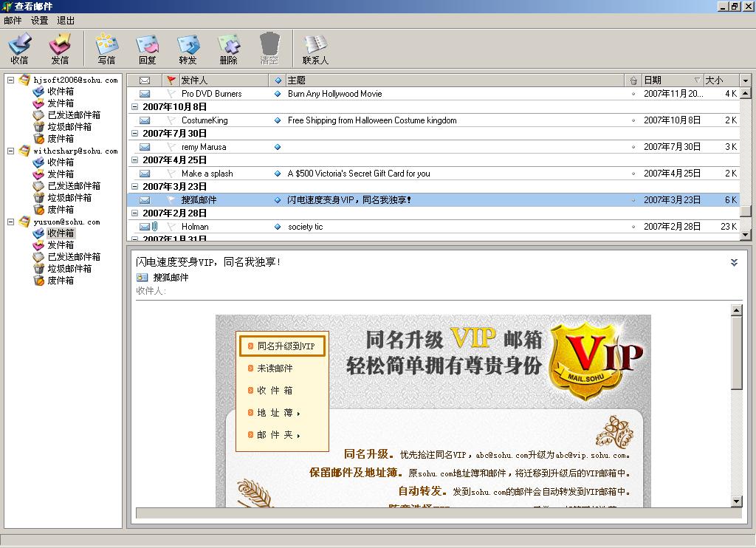This screenshot has width=756, height=548.
Task: Select the society tic email from Holman
Action: (433, 226)
